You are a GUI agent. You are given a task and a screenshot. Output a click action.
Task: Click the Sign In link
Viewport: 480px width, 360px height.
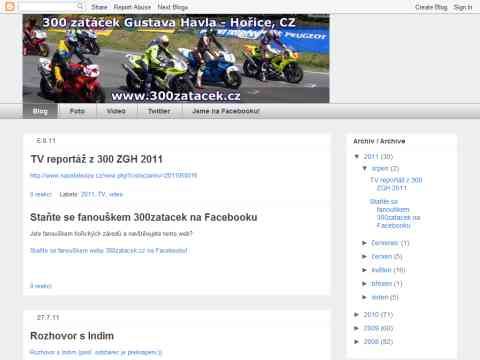pyautogui.click(x=463, y=7)
